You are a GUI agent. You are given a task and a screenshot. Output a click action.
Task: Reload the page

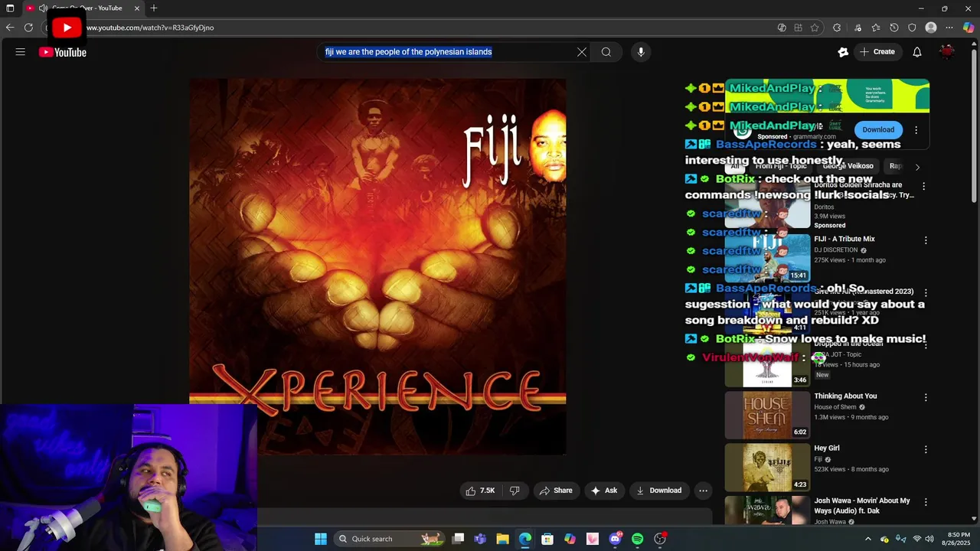(x=28, y=28)
